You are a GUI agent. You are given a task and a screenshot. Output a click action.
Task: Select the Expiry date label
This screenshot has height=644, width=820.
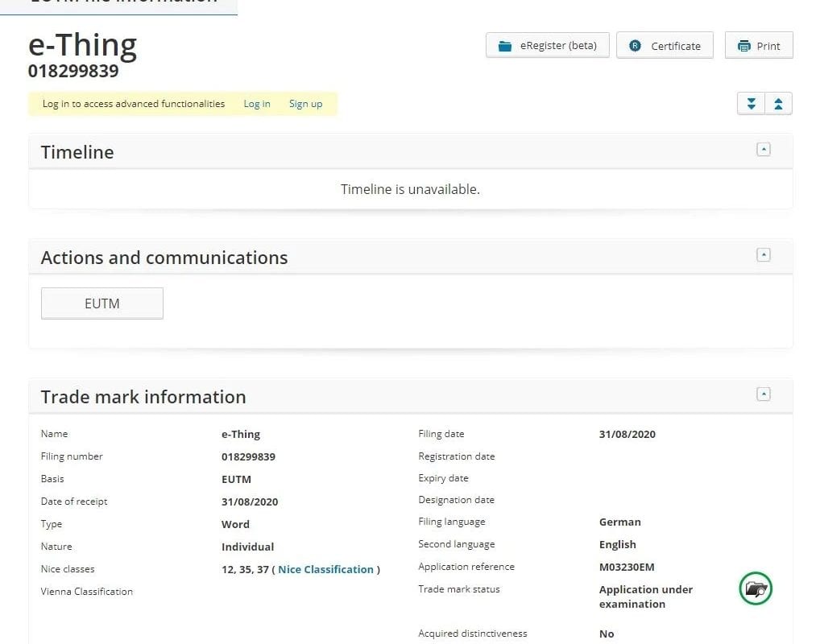tap(444, 478)
